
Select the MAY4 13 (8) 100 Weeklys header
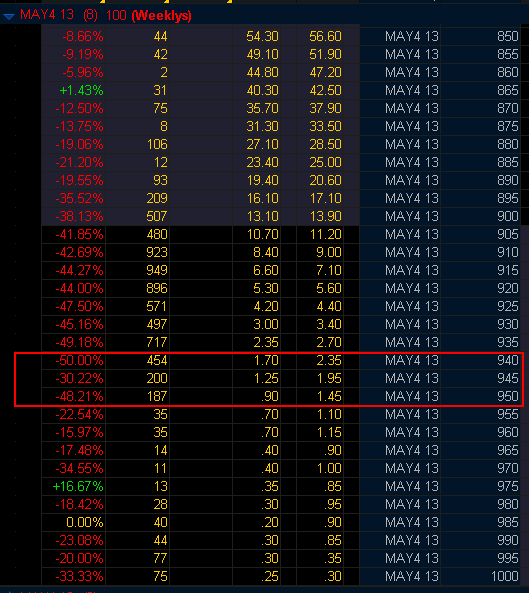pyautogui.click(x=105, y=15)
